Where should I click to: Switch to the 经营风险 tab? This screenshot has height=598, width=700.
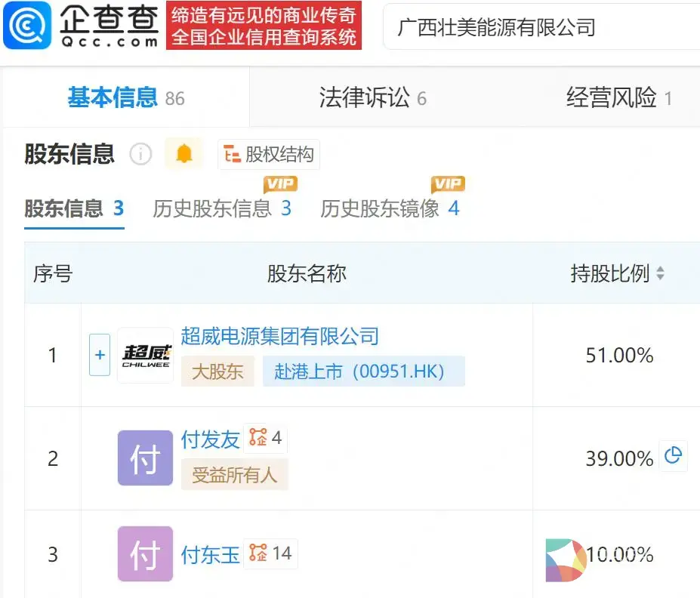click(x=619, y=97)
